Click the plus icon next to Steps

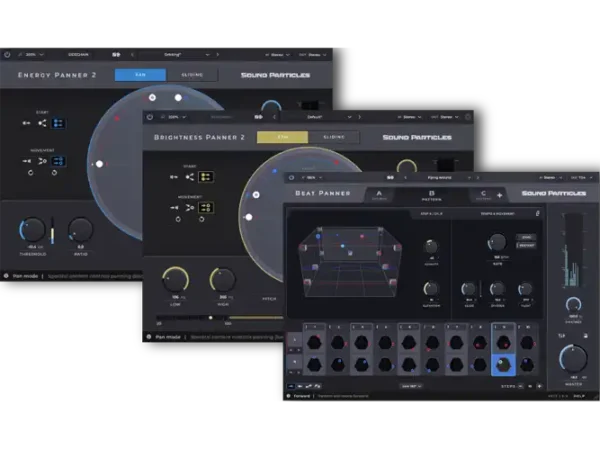click(540, 386)
